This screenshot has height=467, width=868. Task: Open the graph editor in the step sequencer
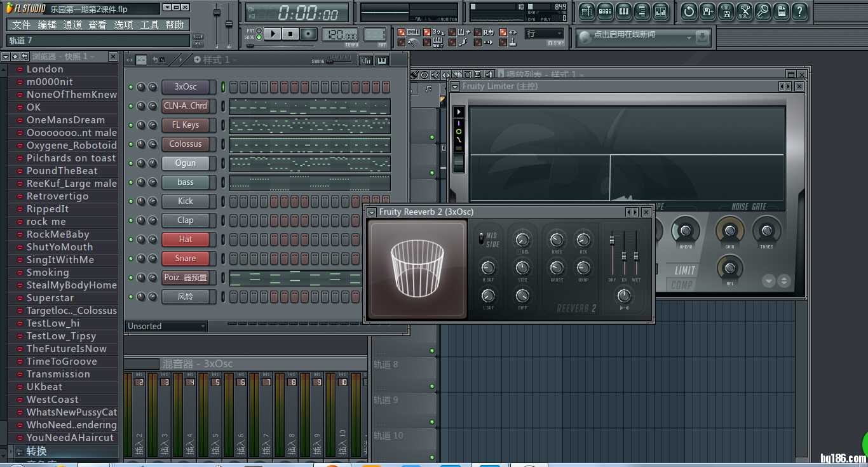pyautogui.click(x=366, y=60)
